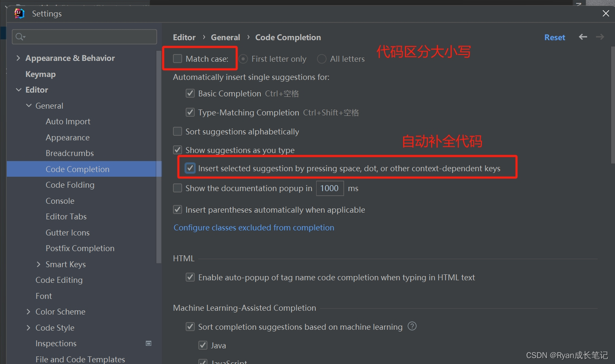This screenshot has height=364, width=615.
Task: Open Gutter Icons settings
Action: [x=68, y=233]
